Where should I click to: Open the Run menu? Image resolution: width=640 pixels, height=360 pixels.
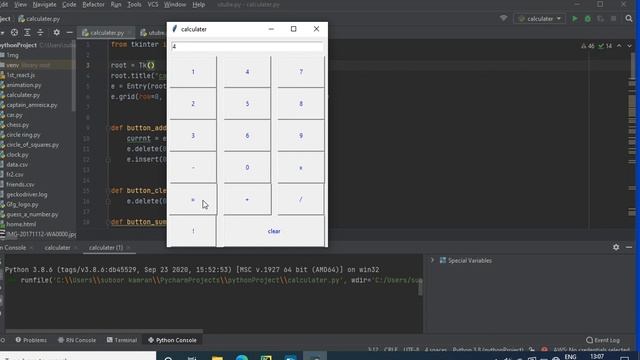(x=116, y=4)
